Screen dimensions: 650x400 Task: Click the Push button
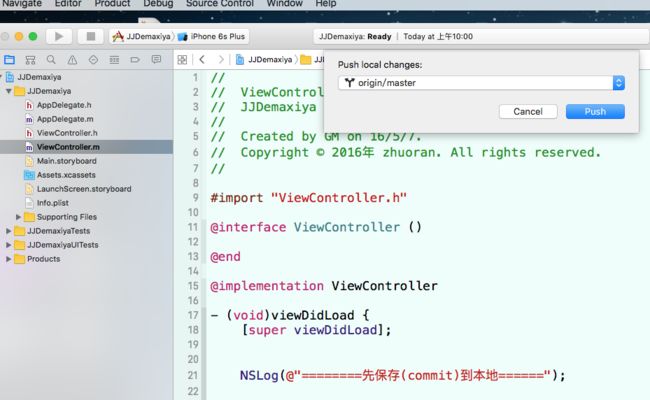pyautogui.click(x=595, y=112)
